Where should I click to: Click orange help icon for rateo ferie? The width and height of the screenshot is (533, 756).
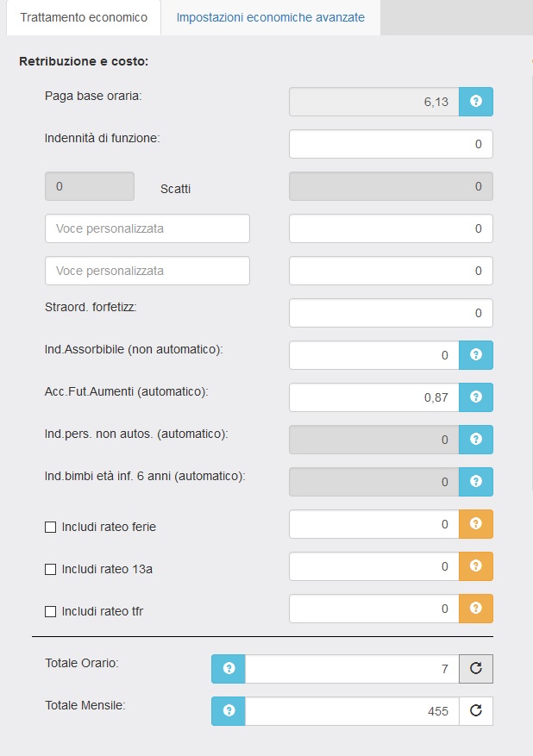tap(475, 524)
